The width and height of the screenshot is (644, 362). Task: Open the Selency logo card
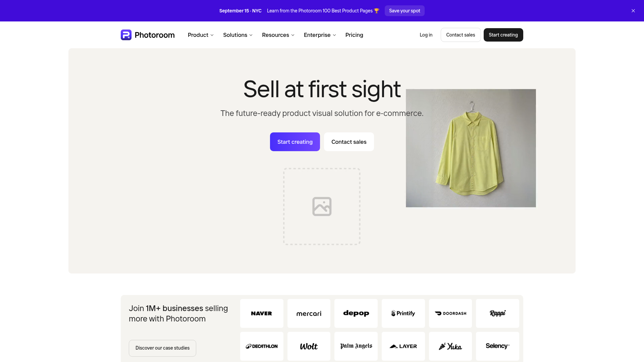pyautogui.click(x=497, y=346)
